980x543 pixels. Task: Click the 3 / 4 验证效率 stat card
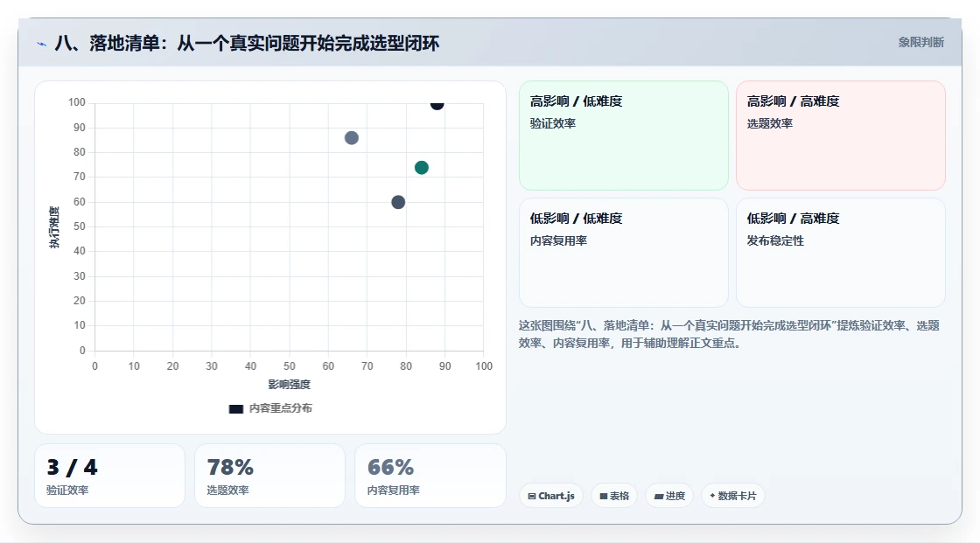pos(110,476)
